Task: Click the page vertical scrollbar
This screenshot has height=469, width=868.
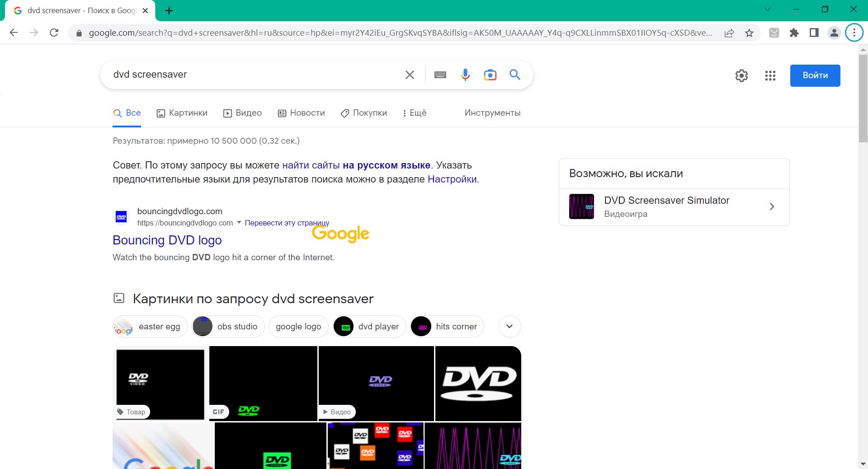Action: coord(863,98)
